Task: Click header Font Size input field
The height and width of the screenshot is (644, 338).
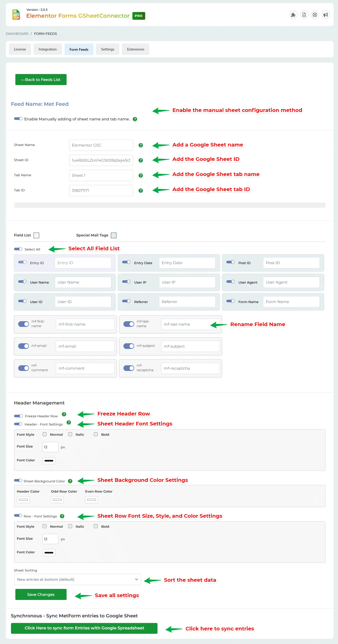Action: 50,447
